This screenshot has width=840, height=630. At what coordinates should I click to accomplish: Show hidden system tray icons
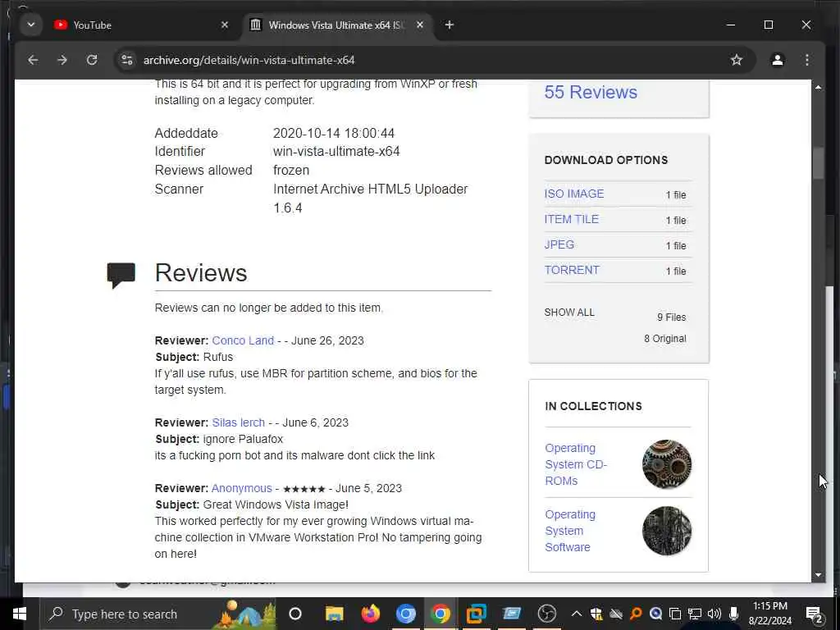tap(577, 614)
